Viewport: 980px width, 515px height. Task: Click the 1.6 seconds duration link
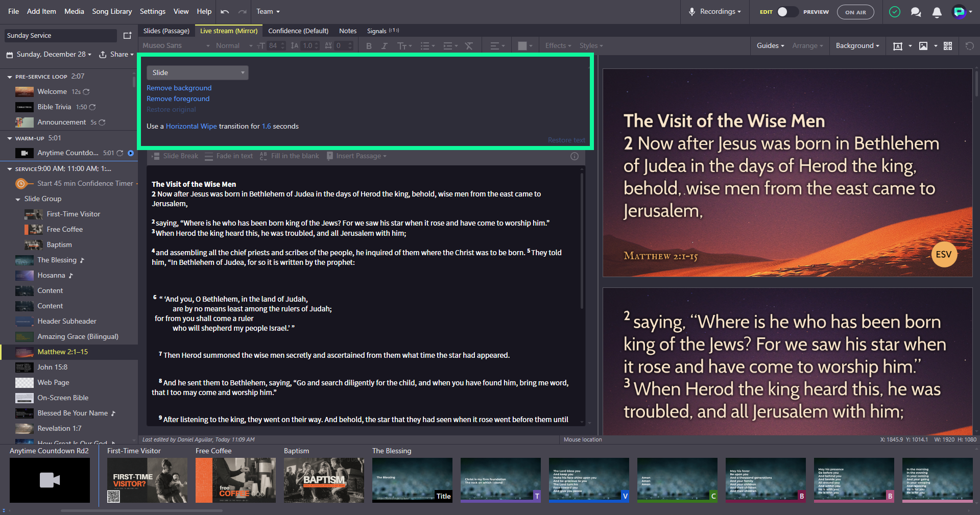(x=266, y=127)
